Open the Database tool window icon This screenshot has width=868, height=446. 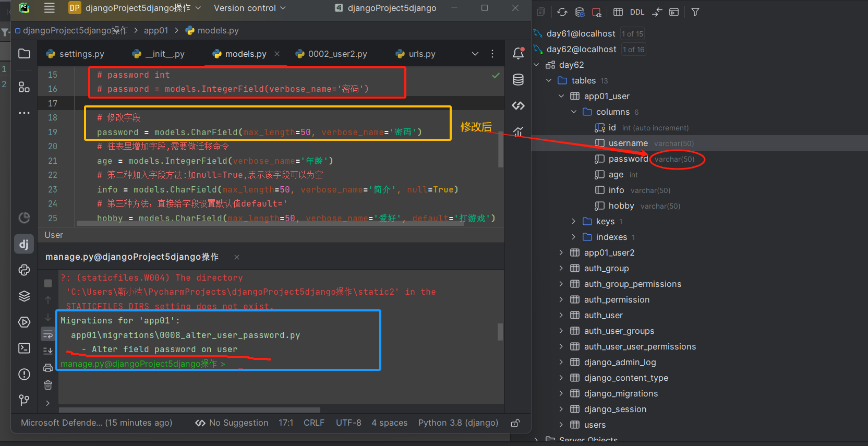point(518,79)
